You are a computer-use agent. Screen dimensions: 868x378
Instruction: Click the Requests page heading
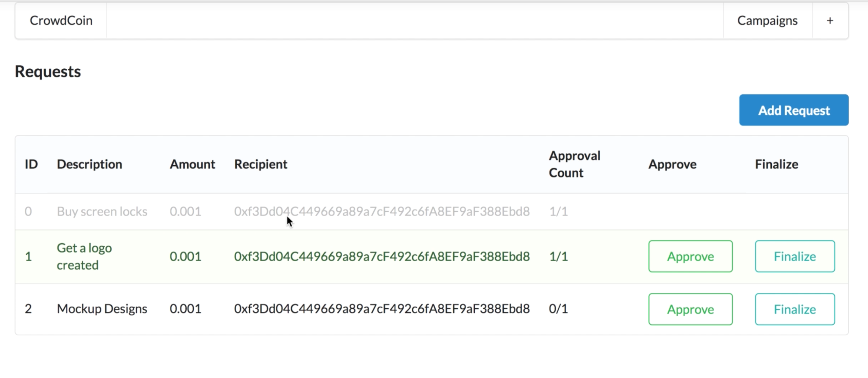(x=48, y=72)
